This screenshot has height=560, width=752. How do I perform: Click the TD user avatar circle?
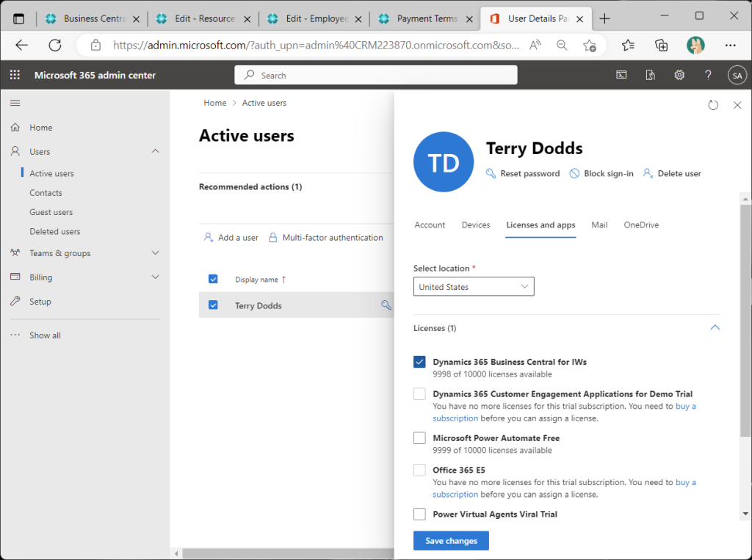[x=444, y=162]
